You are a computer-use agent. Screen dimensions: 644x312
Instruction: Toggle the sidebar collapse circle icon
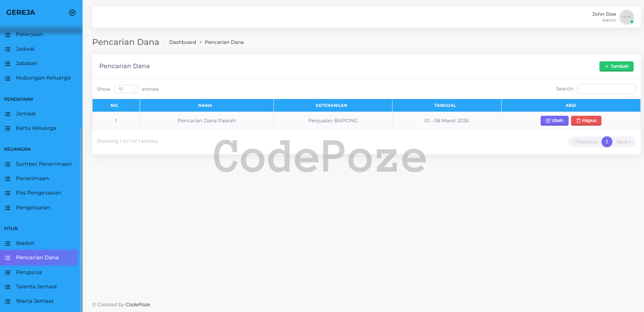click(72, 13)
